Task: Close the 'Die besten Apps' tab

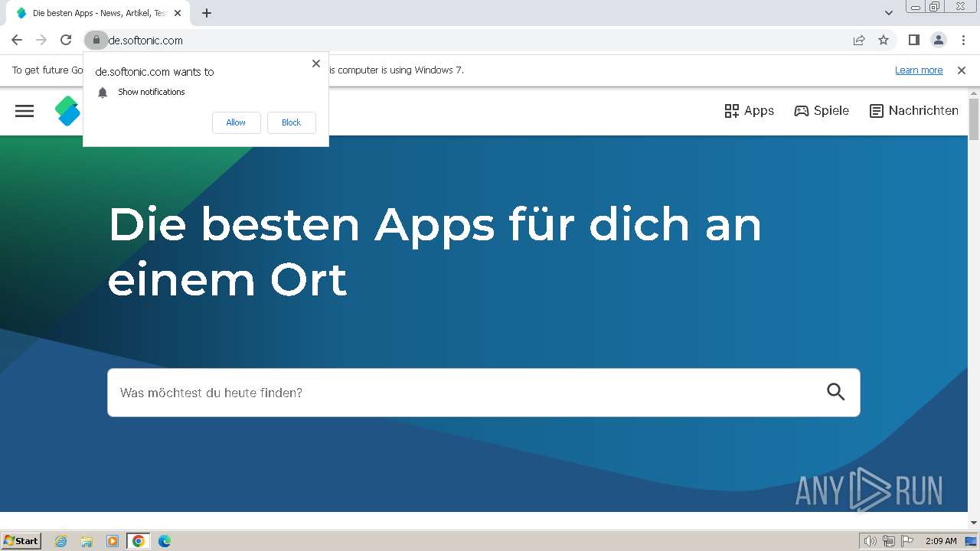Action: click(x=178, y=13)
